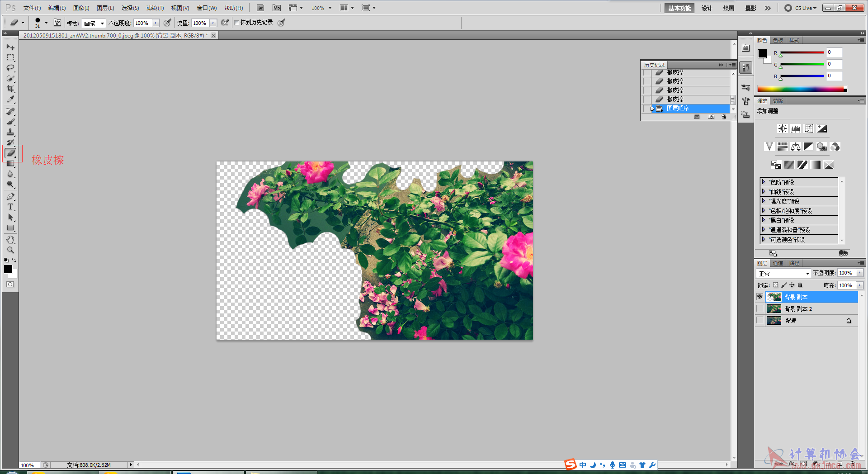The height and width of the screenshot is (474, 868).
Task: Select the Eraser tool in toolbox
Action: (x=10, y=153)
